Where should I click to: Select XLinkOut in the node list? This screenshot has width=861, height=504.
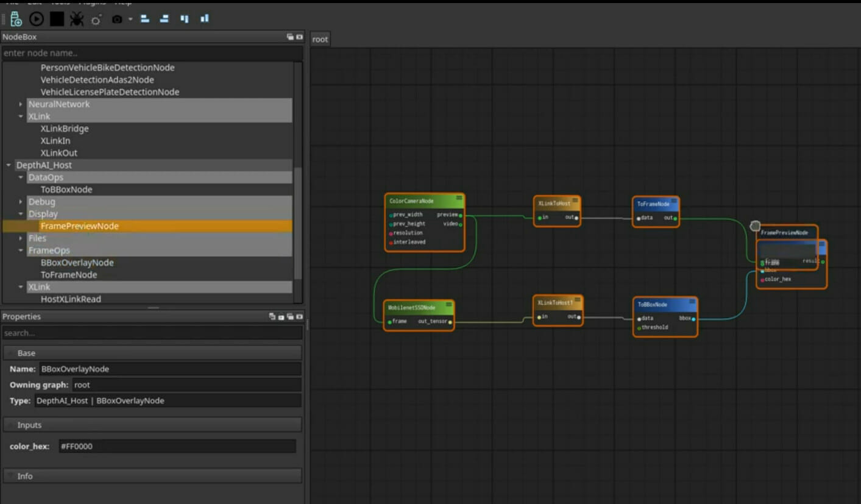(x=59, y=153)
